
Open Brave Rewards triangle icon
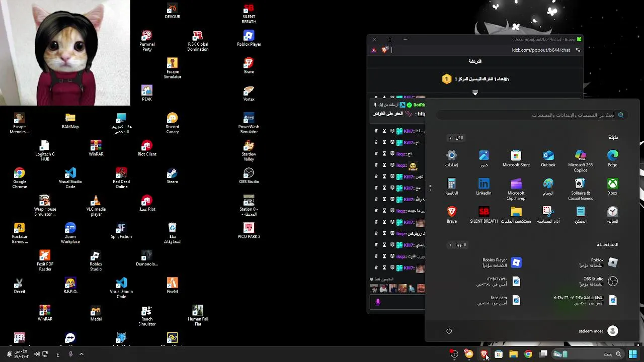(x=374, y=50)
